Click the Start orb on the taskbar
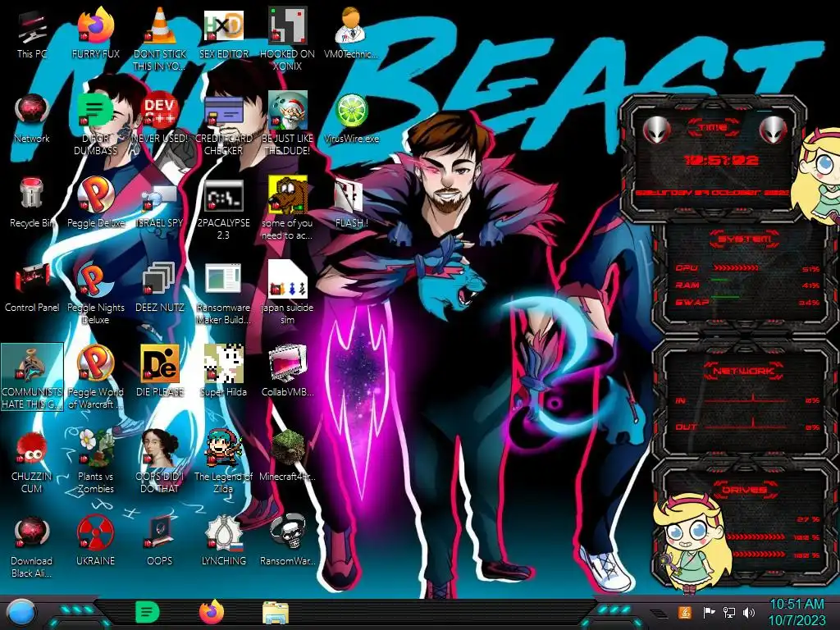 click(21, 613)
